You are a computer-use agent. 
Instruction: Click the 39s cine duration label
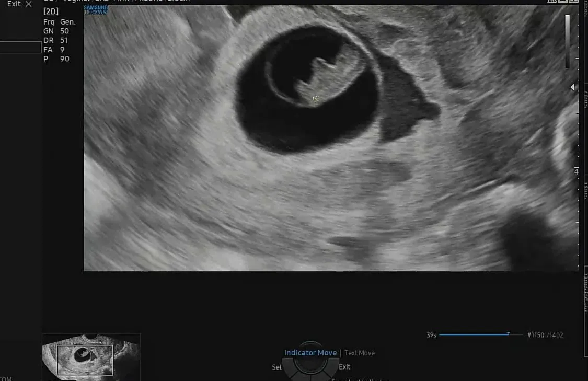point(431,335)
